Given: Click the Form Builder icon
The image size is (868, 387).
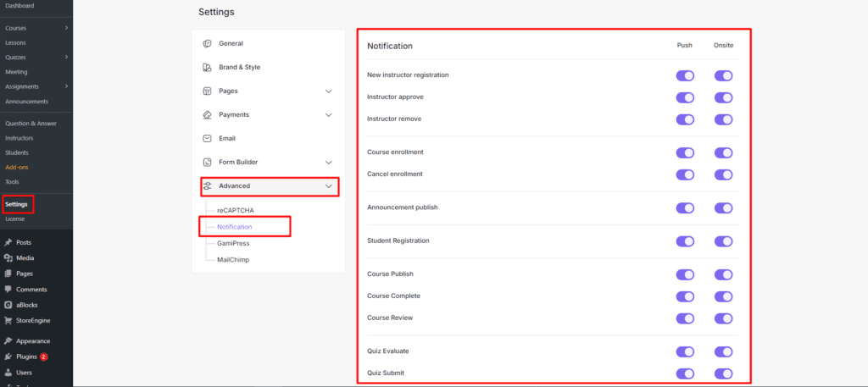Looking at the screenshot, I should coord(208,163).
